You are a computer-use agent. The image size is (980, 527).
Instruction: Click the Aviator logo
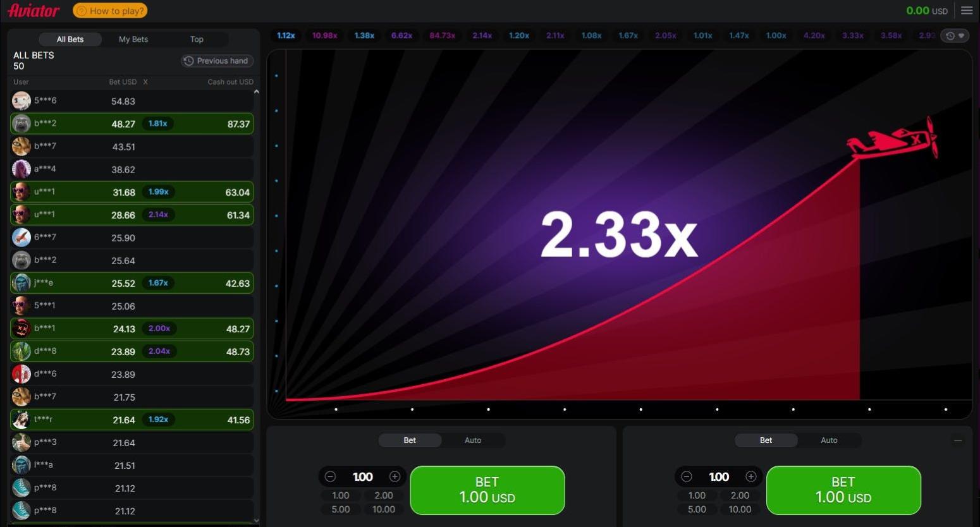point(34,11)
